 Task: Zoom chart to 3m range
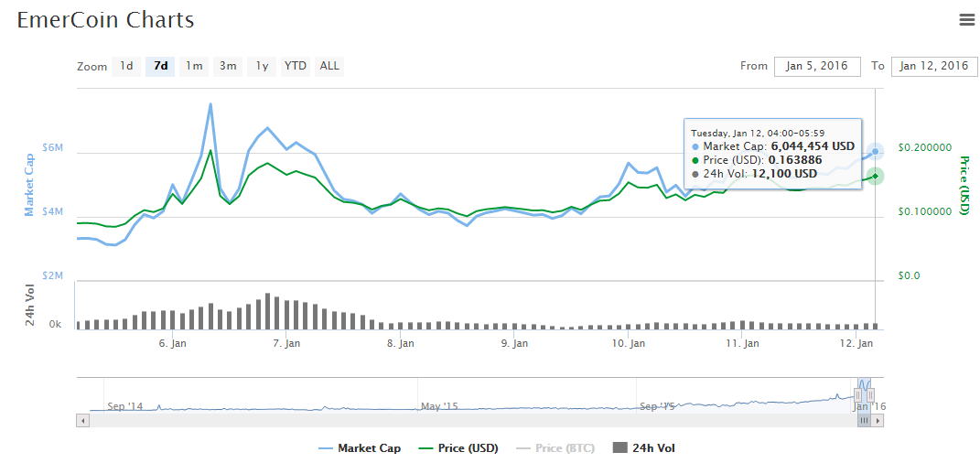click(x=228, y=66)
